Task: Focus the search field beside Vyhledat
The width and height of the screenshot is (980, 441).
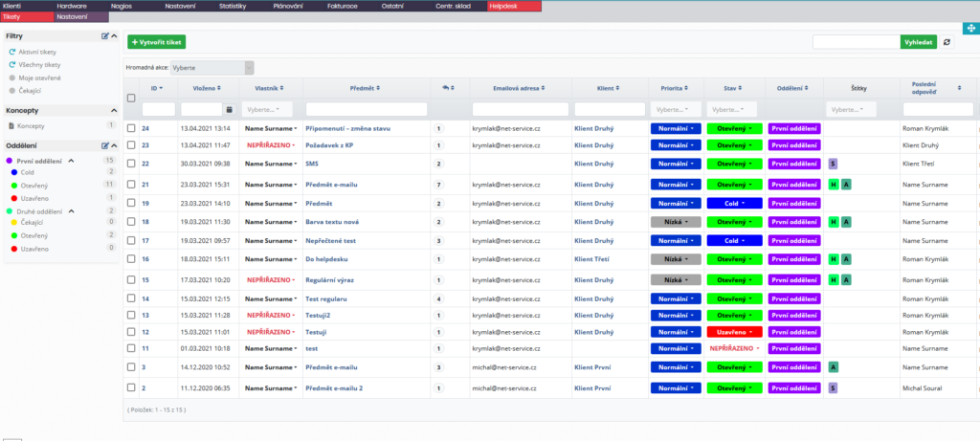Action: point(857,42)
